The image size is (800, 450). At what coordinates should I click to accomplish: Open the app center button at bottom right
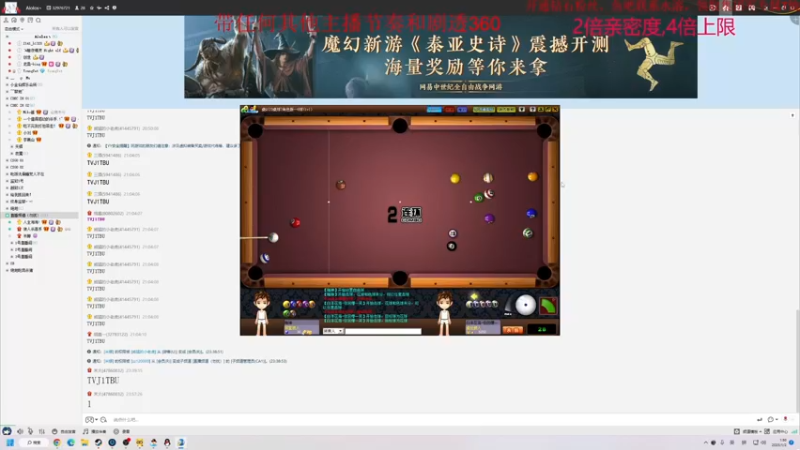776,432
